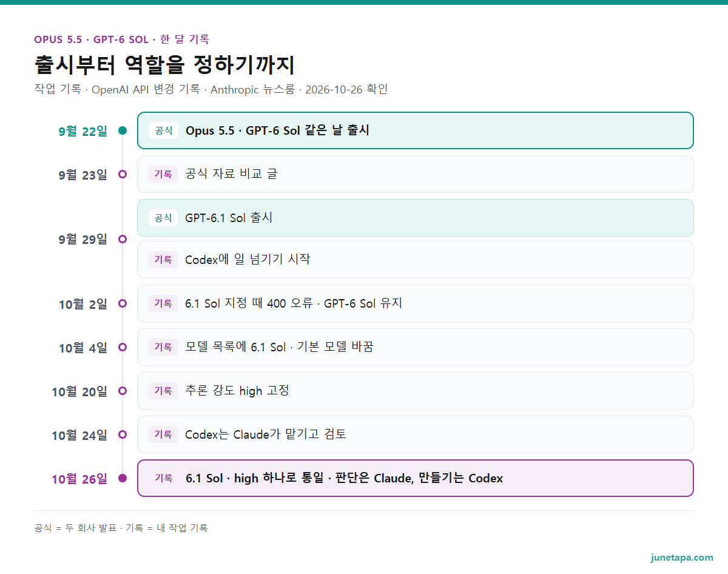This screenshot has height=574, width=728.
Task: Click the 기록 badge beside 공식 자료 비교 글
Action: point(163,174)
